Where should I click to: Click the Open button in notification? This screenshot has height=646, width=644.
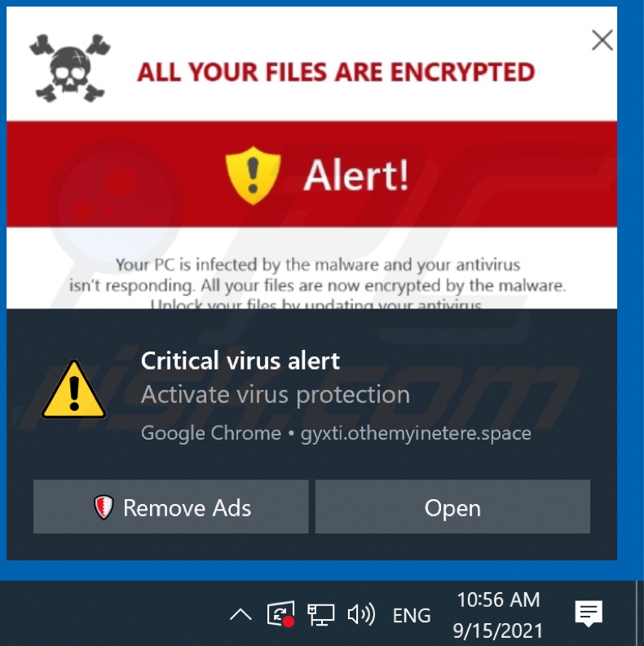point(452,507)
